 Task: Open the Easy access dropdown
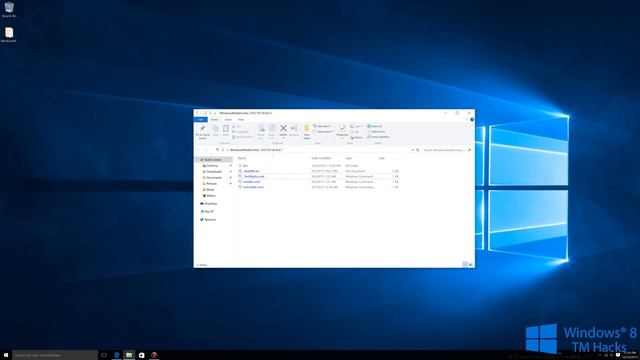point(323,131)
